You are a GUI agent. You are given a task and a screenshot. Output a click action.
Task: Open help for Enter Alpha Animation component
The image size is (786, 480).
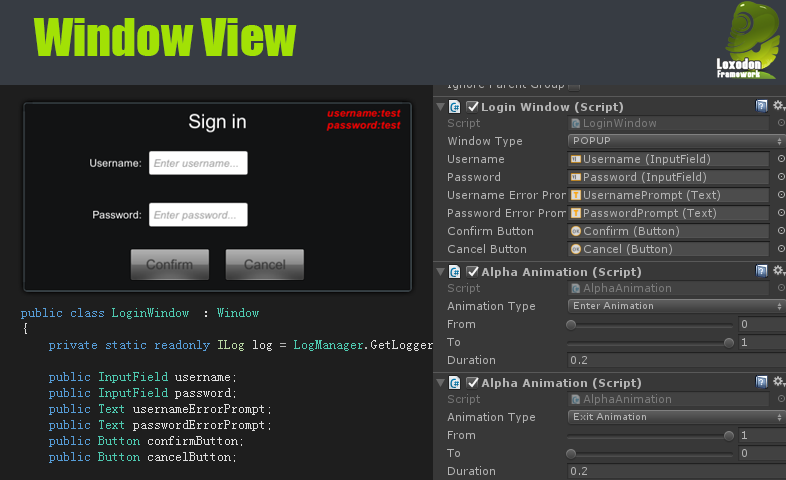coord(761,271)
